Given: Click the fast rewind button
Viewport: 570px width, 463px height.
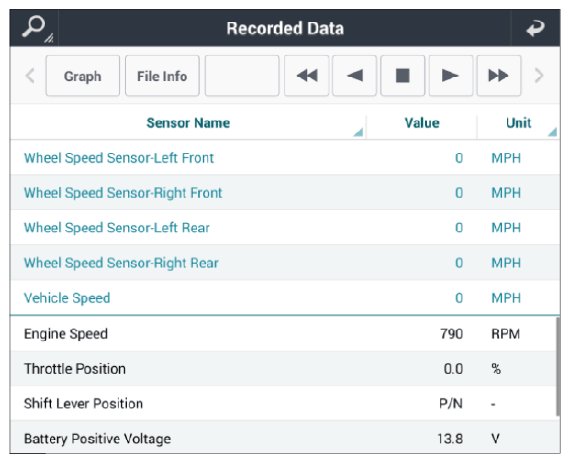Looking at the screenshot, I should pos(306,76).
